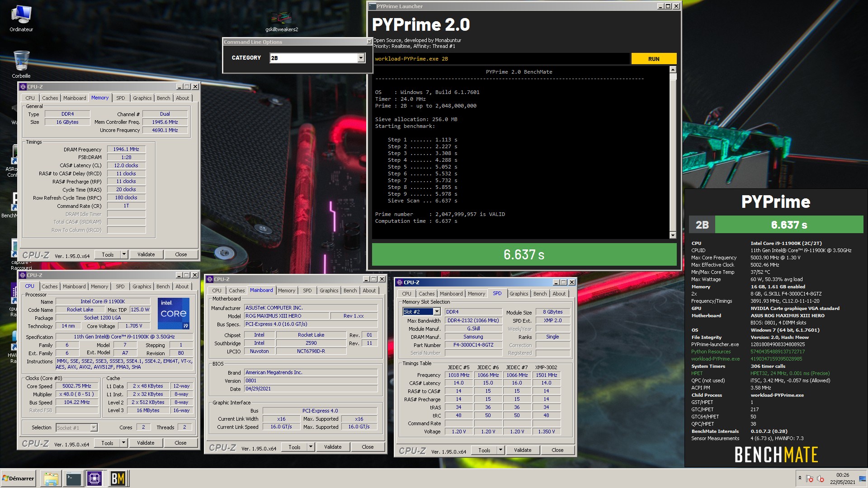This screenshot has height=488, width=868.
Task: Click the title icon of CPU-Z Mainboard window
Action: 210,279
